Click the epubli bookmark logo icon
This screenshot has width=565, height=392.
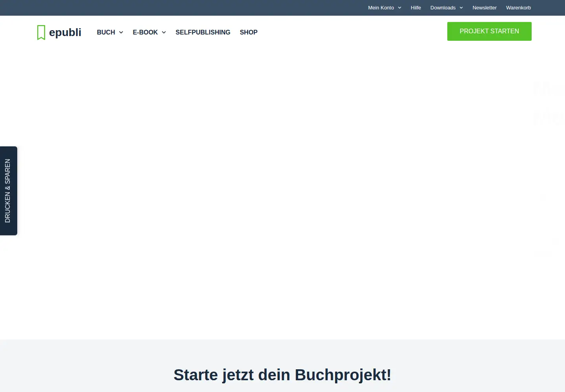[41, 33]
